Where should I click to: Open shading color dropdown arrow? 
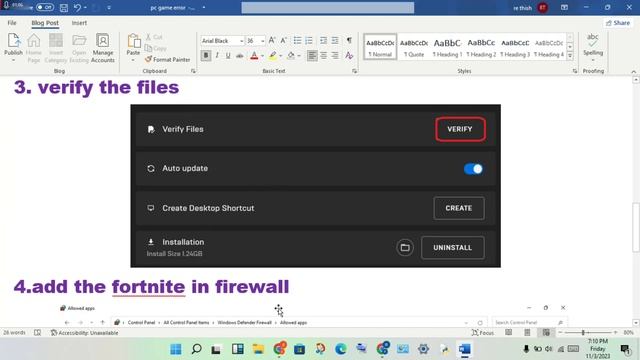pos(299,56)
